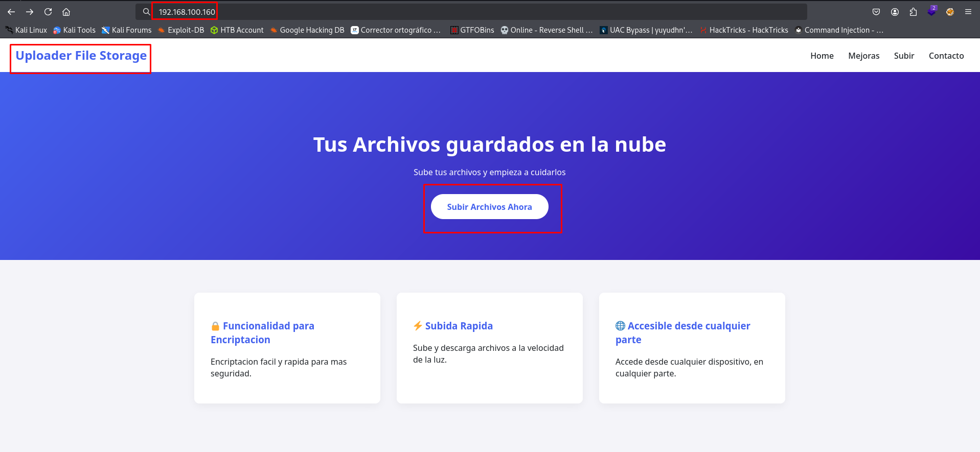Click the browser forward arrow
This screenshot has height=452, width=980.
[30, 12]
